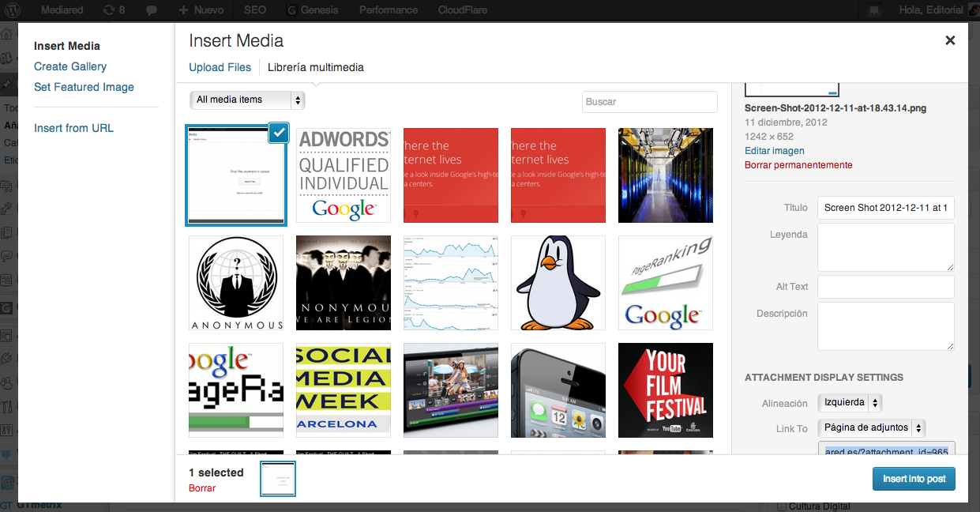The width and height of the screenshot is (980, 512).
Task: Select the Anonymous logo thumbnail
Action: 236,283
